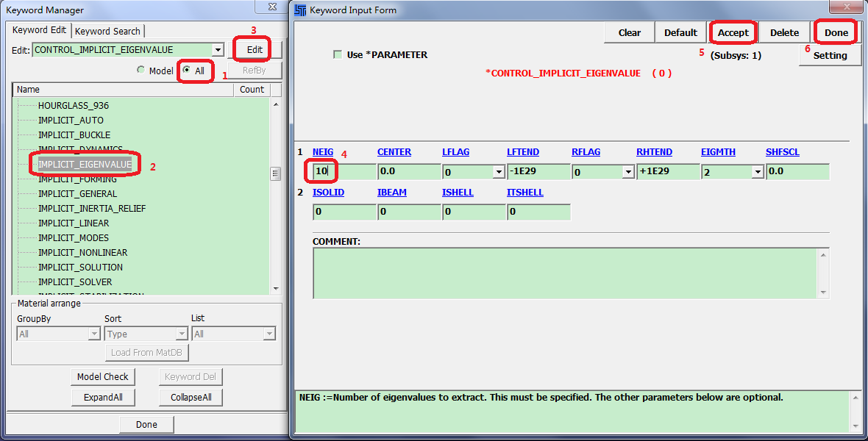Switch to the Keyword Search tab

[x=108, y=32]
